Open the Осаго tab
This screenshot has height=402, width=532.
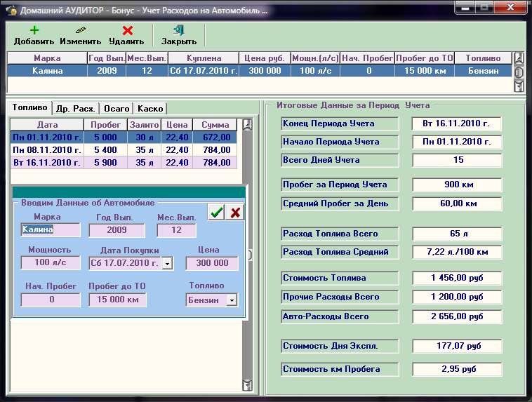(x=117, y=109)
